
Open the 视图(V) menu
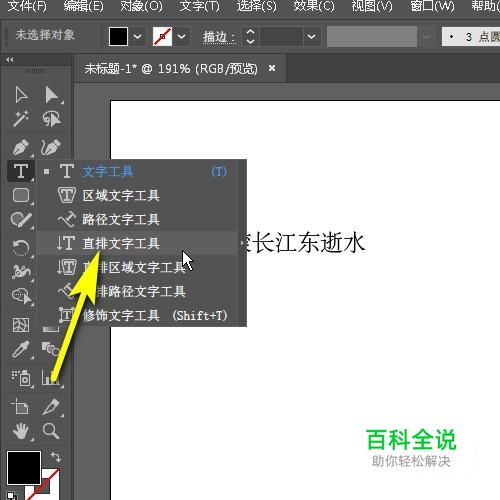click(372, 6)
